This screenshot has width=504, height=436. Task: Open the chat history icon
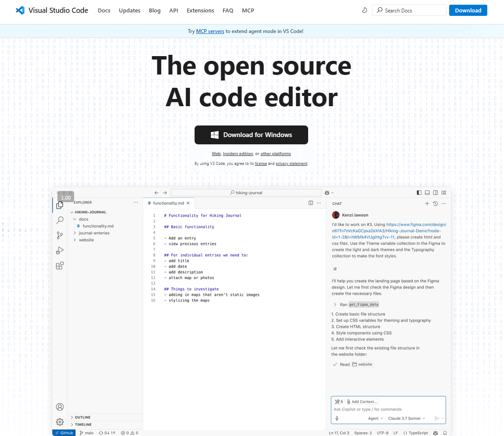click(435, 203)
